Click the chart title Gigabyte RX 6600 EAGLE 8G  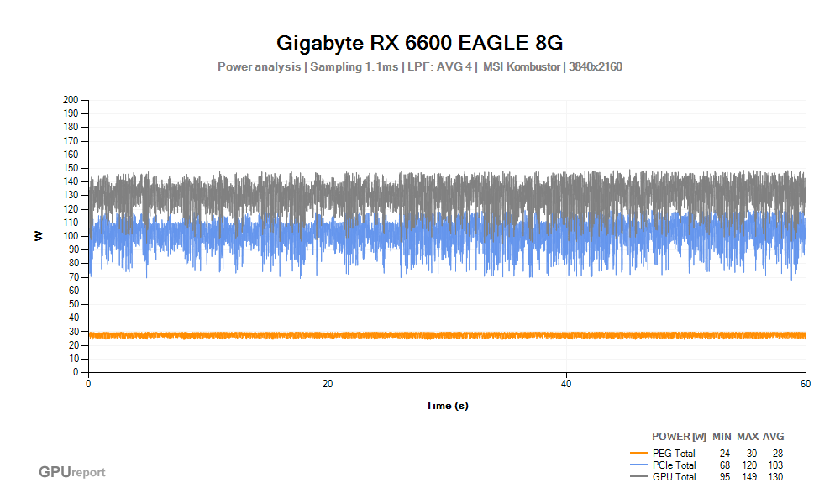[419, 43]
